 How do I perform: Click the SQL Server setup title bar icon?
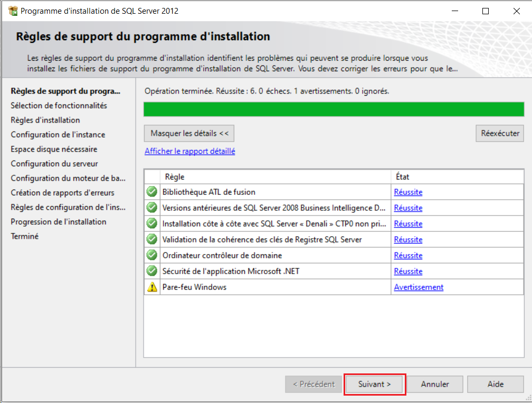coord(13,11)
